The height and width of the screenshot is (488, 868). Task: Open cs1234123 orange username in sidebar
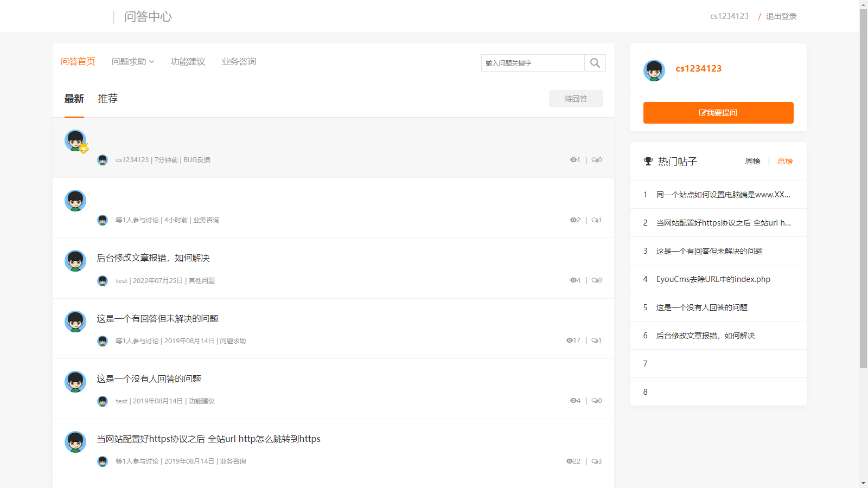click(x=699, y=68)
